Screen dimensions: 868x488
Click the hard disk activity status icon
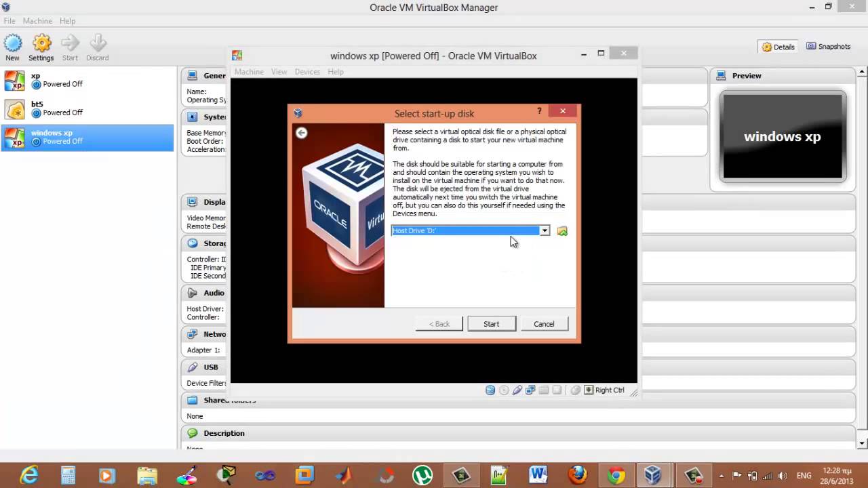pos(490,390)
